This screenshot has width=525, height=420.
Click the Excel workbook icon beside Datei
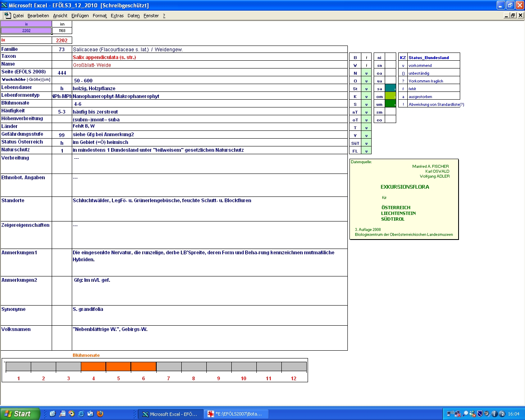coord(7,15)
